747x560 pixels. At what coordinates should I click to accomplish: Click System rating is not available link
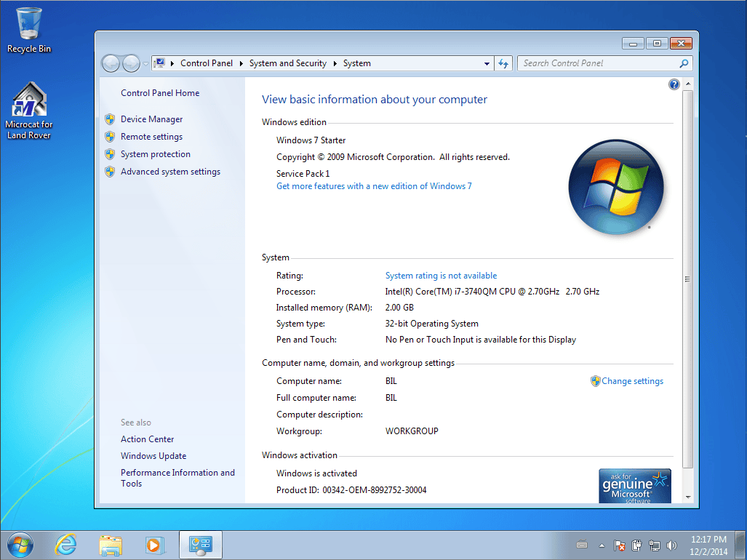(442, 276)
